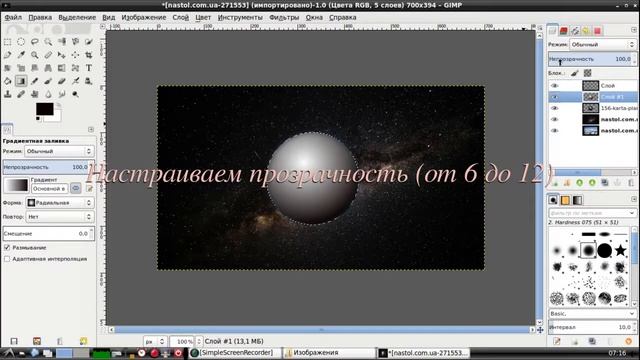Select the Pencil tool
The width and height of the screenshot is (640, 360).
tap(35, 81)
